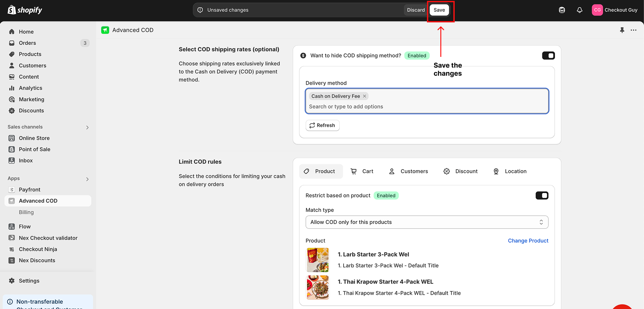Select the Location tab

(510, 172)
